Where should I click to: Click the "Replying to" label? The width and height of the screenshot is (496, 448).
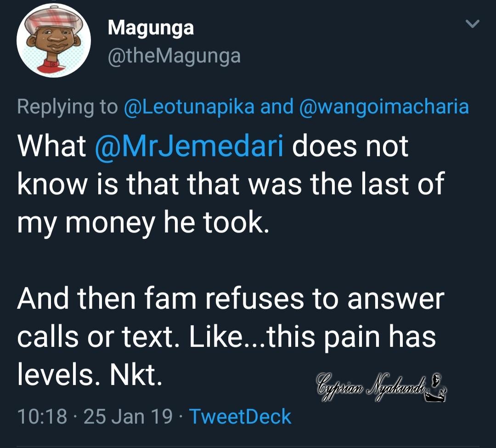68,107
